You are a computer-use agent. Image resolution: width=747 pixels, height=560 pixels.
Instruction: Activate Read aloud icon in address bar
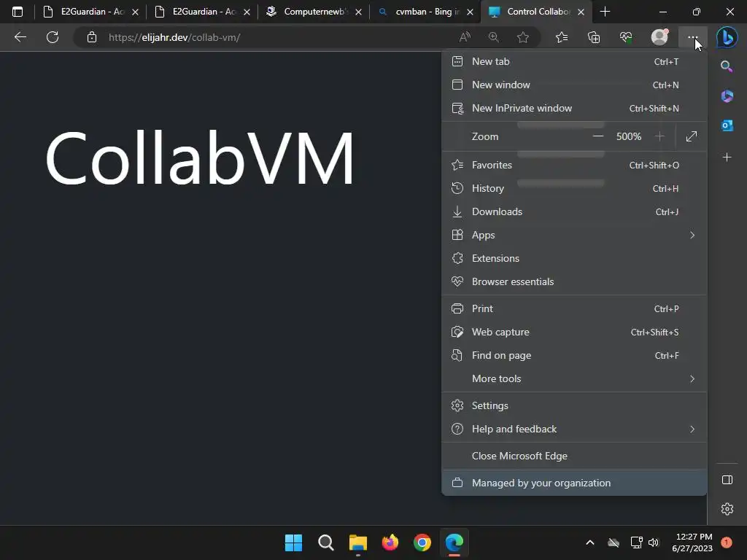(465, 37)
